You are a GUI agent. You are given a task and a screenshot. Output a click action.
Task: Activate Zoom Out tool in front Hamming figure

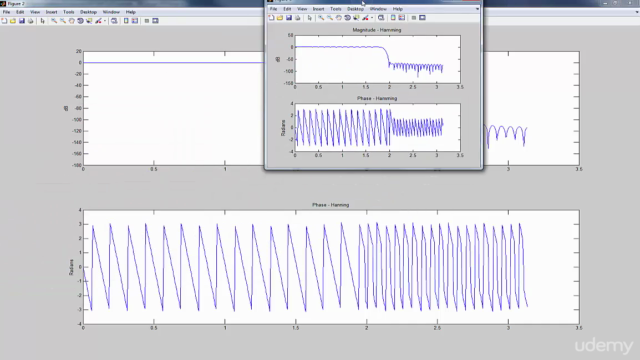(x=330, y=18)
